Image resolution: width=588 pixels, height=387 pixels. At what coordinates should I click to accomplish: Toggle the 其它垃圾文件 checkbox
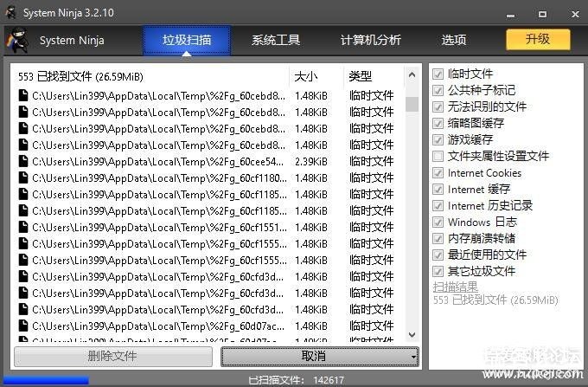[x=438, y=271]
